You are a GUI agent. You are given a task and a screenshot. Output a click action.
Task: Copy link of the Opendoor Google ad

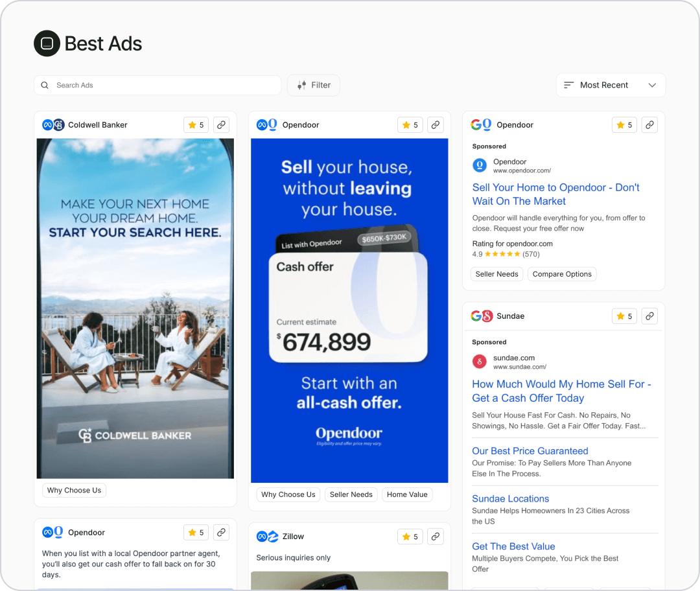(x=649, y=125)
